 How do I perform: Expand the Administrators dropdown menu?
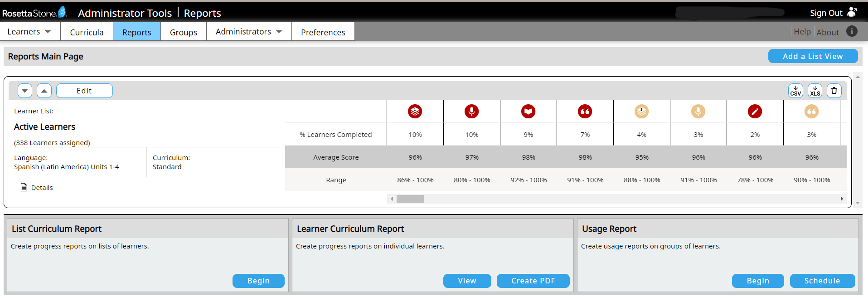248,32
